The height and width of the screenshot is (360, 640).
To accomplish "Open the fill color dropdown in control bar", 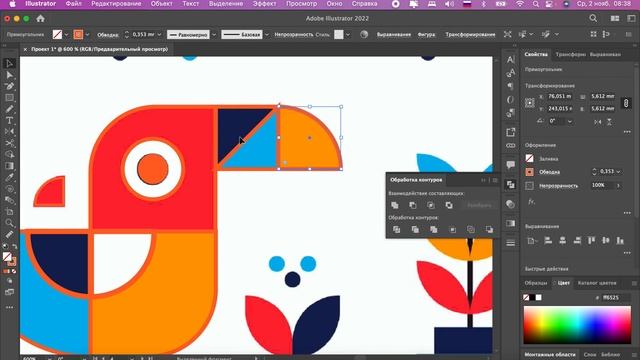I will 66,35.
